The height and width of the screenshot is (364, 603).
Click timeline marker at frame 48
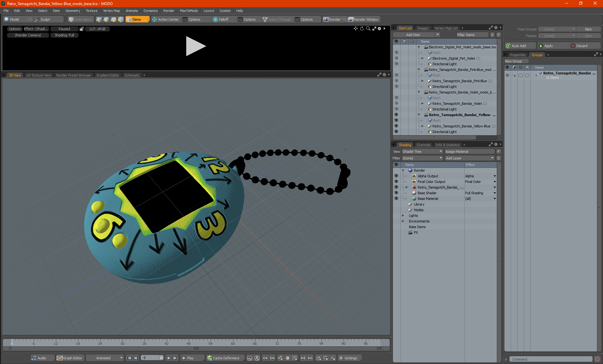(x=188, y=344)
